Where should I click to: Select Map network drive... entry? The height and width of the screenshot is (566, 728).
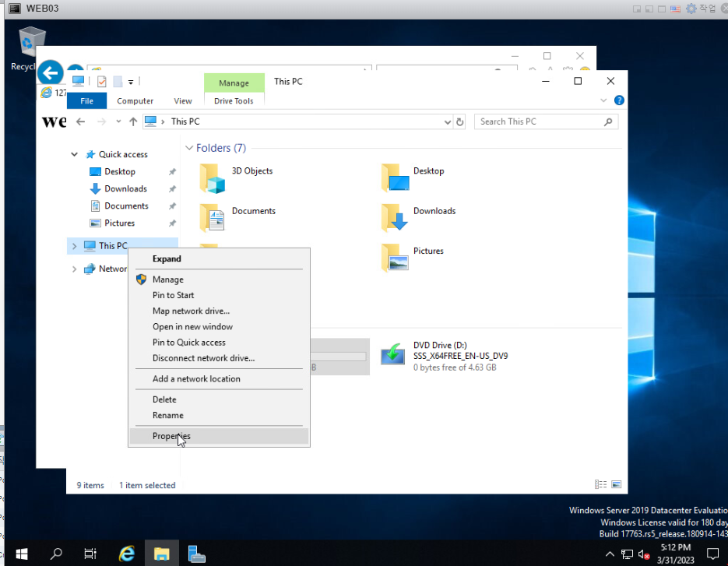point(219,311)
